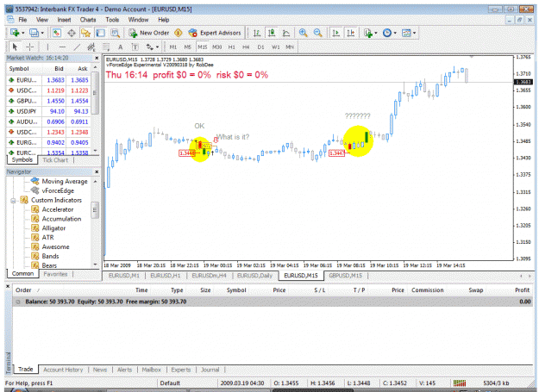Toggle the Auto Scroll chart button

[335, 33]
